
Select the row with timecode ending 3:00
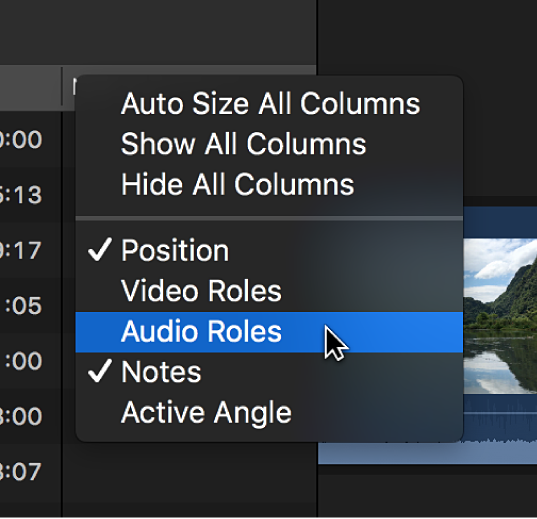(21, 416)
